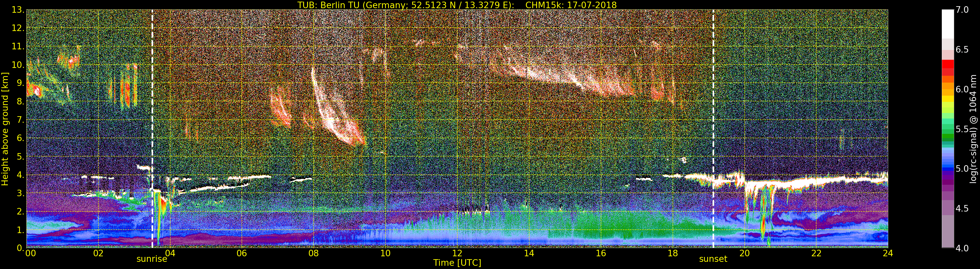Click the height axis tick label '2.'
This screenshot has height=269, width=980.
tap(20, 211)
